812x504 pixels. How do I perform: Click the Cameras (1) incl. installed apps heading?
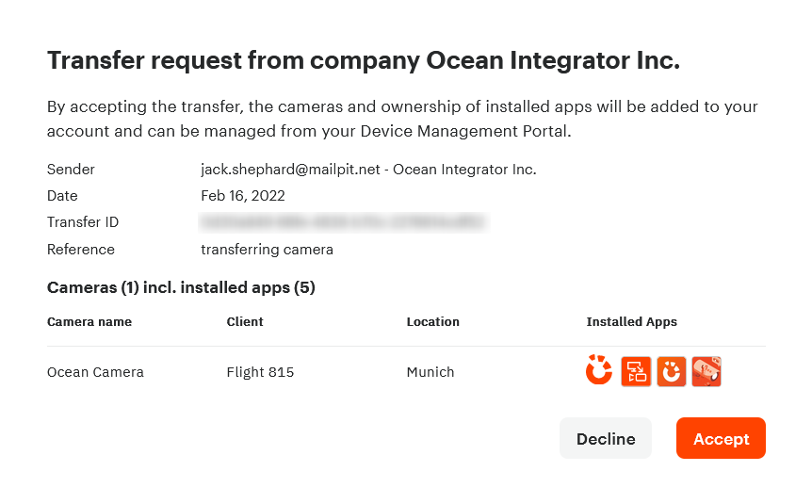(181, 287)
